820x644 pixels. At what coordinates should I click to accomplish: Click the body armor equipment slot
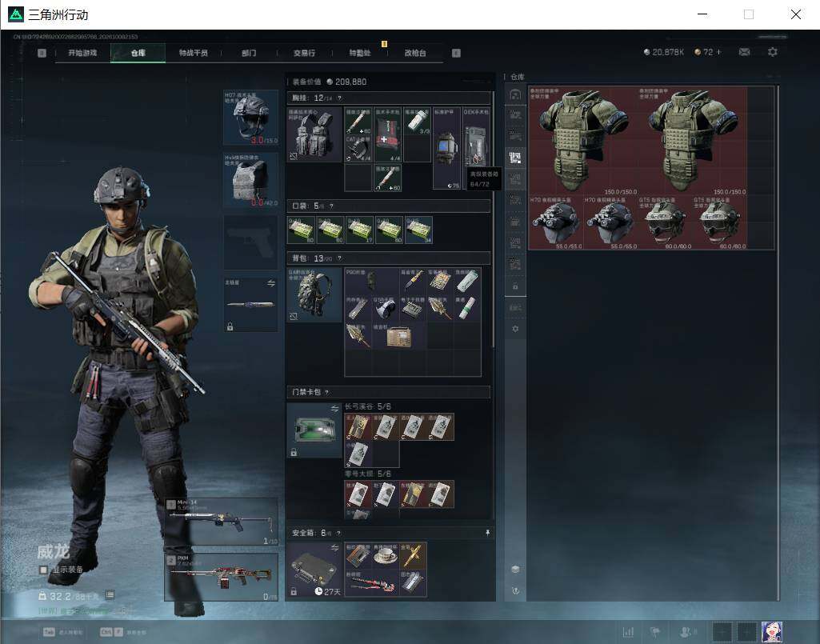tap(250, 180)
